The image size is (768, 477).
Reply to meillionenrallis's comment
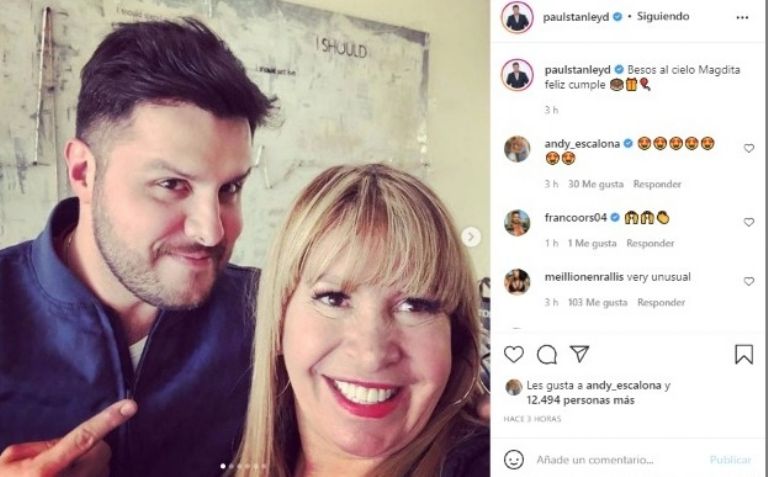pos(661,302)
